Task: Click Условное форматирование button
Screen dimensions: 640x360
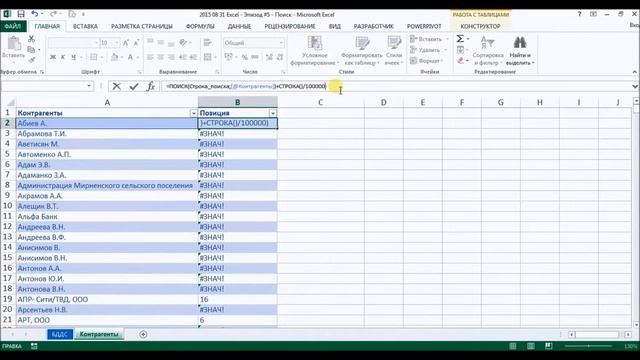Action: [x=314, y=51]
